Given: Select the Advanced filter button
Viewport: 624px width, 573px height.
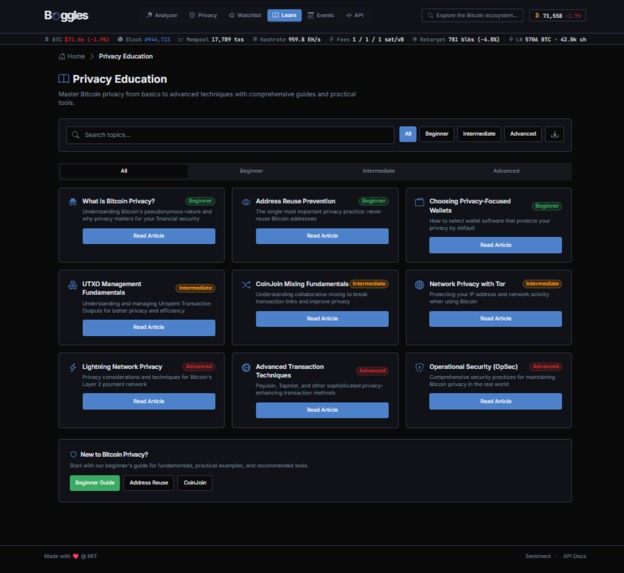Looking at the screenshot, I should (x=523, y=134).
